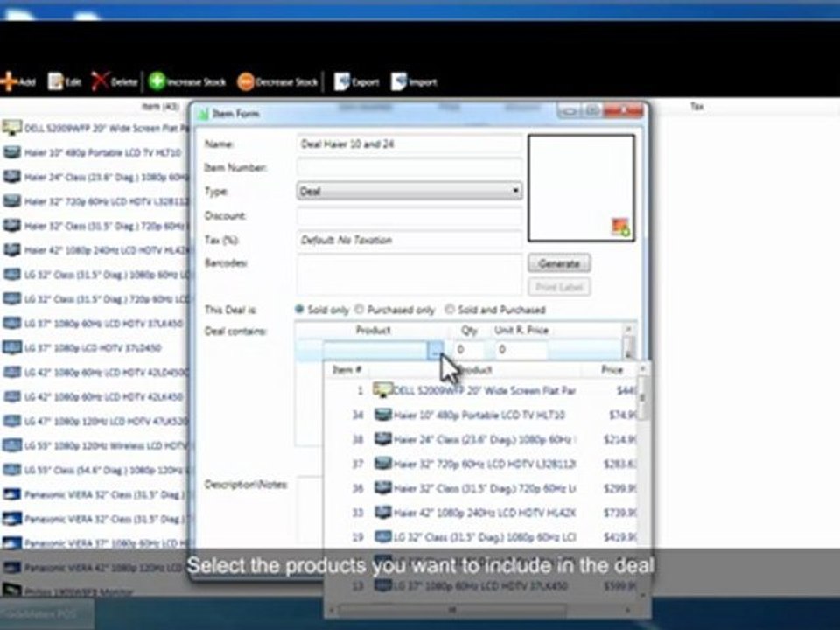
Task: Click LG 37" 1080p LCD HDTV 37LD450 row in list
Action: pos(95,347)
